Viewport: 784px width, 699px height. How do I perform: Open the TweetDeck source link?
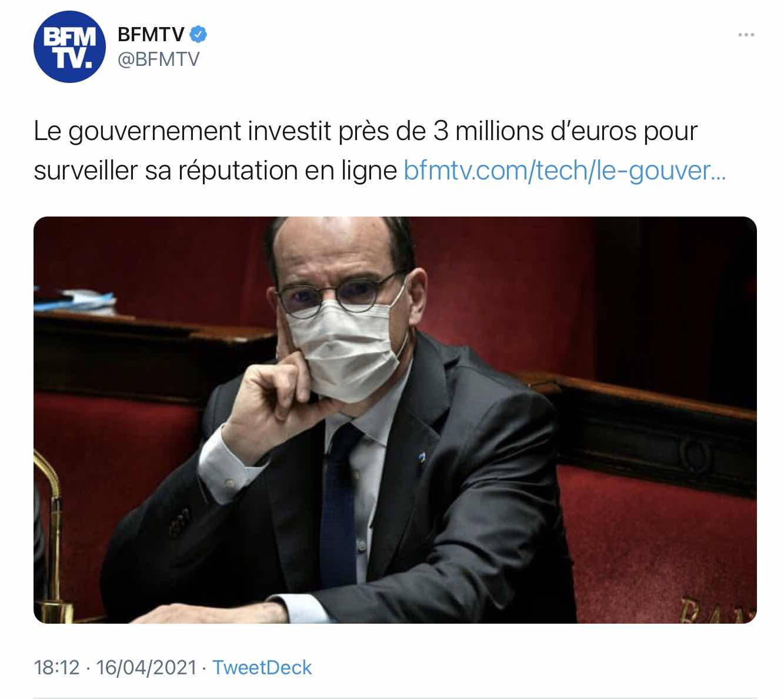262,667
